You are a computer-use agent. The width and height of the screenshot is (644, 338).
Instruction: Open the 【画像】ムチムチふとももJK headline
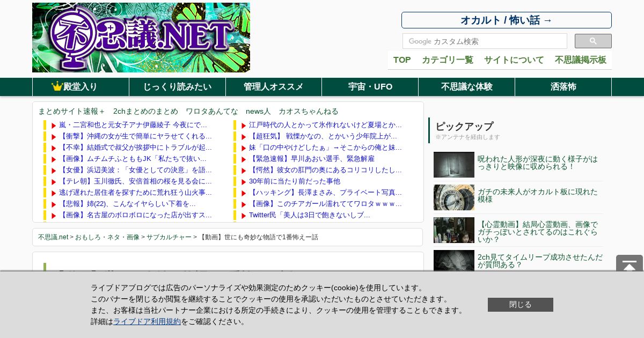tap(133, 159)
